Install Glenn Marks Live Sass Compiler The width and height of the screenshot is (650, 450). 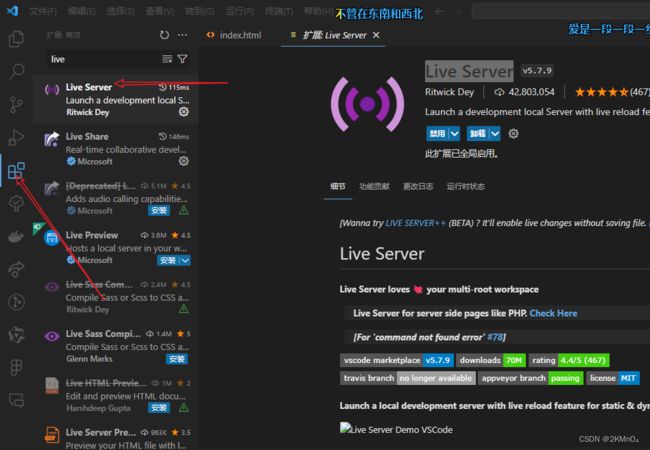tap(177, 359)
